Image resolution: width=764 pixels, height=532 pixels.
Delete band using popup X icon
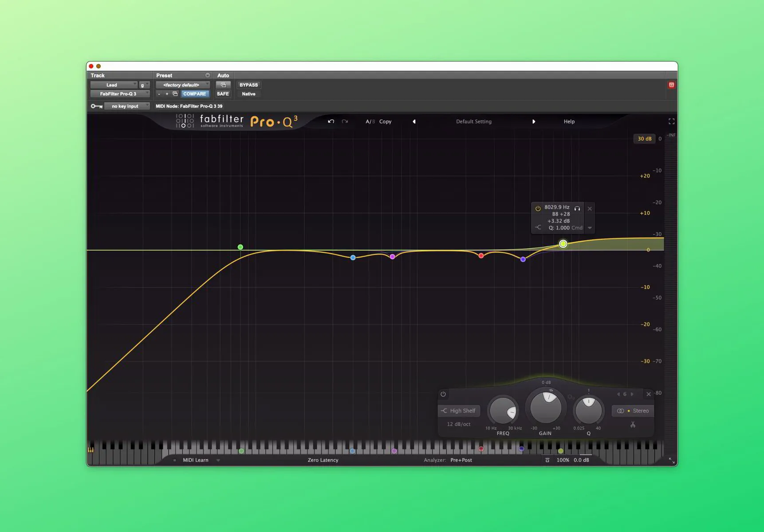pyautogui.click(x=590, y=208)
